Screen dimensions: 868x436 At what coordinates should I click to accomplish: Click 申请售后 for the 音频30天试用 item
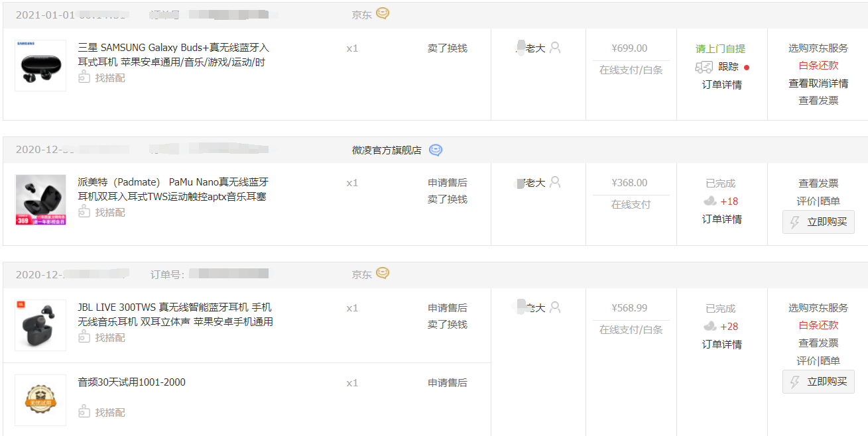tap(448, 383)
